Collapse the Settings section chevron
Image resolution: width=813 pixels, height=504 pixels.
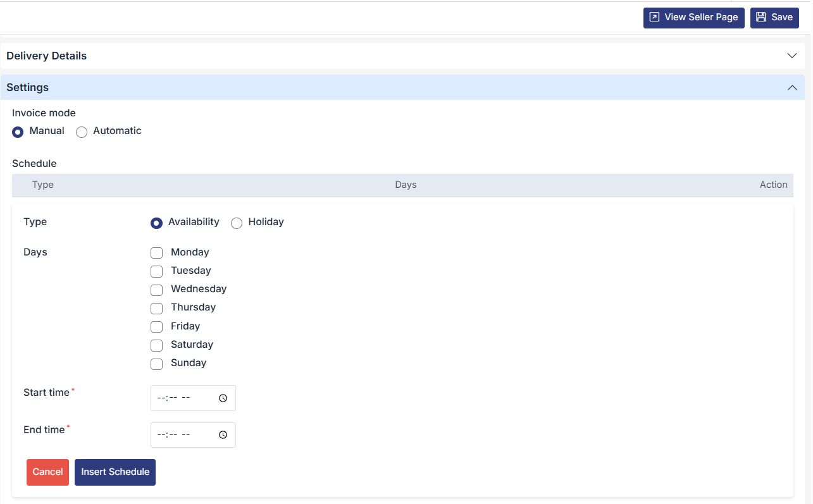[x=791, y=87]
